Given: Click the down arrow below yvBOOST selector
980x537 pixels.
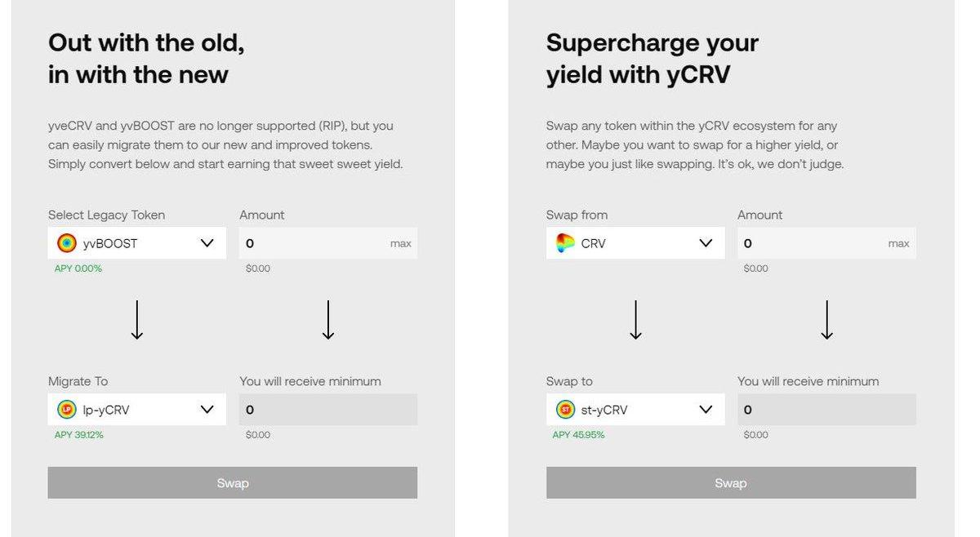Looking at the screenshot, I should [137, 320].
